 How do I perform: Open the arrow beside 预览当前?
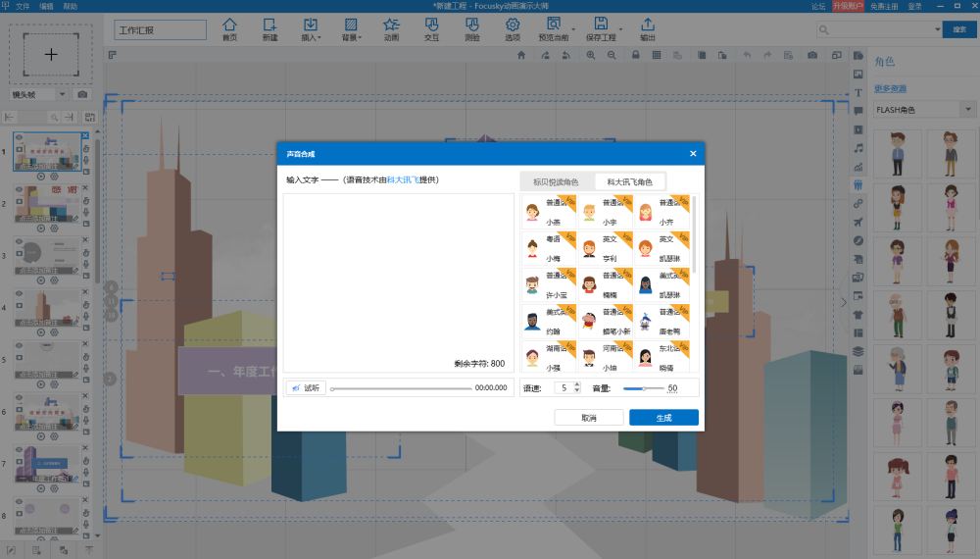pyautogui.click(x=573, y=29)
